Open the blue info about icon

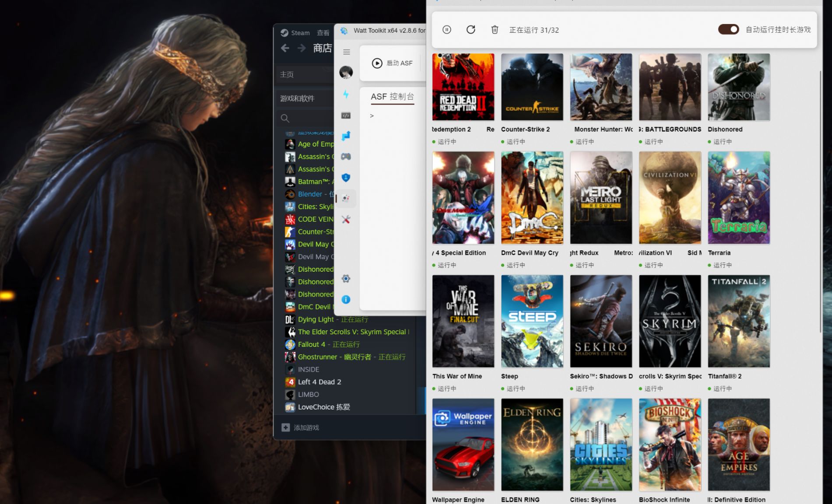(x=346, y=299)
